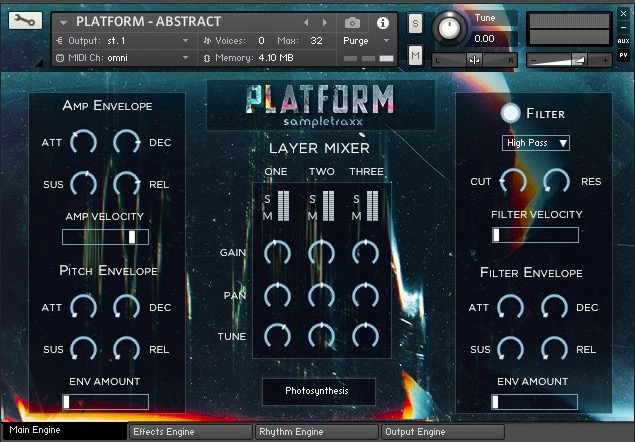
Task: Mute layer TWO in the mixer
Action: (312, 216)
